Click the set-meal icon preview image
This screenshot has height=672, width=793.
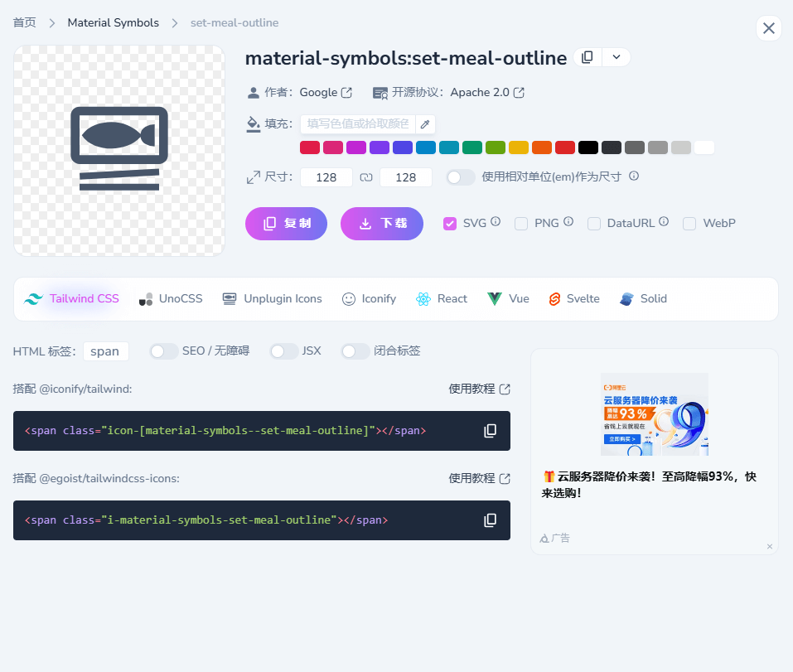tap(119, 151)
